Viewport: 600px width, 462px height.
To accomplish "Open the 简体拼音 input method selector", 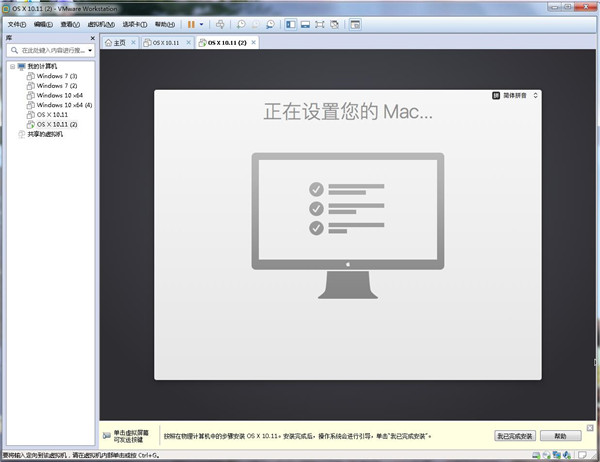I will pos(515,95).
